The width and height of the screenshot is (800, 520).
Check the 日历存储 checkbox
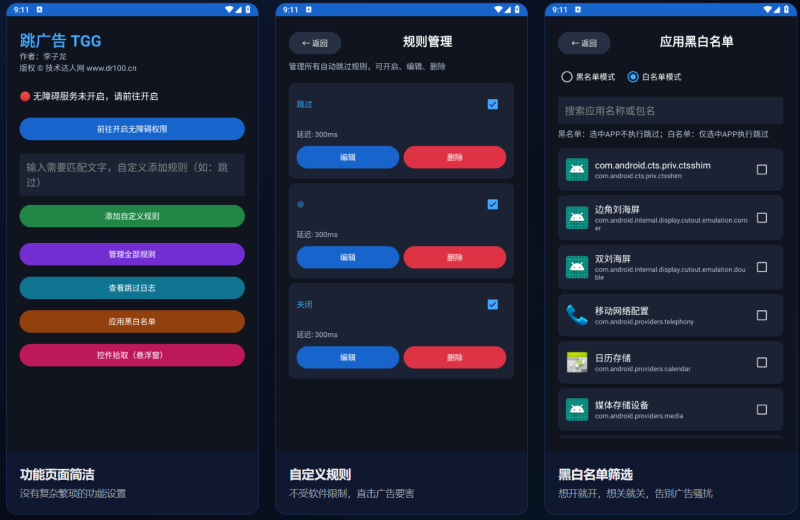point(762,362)
